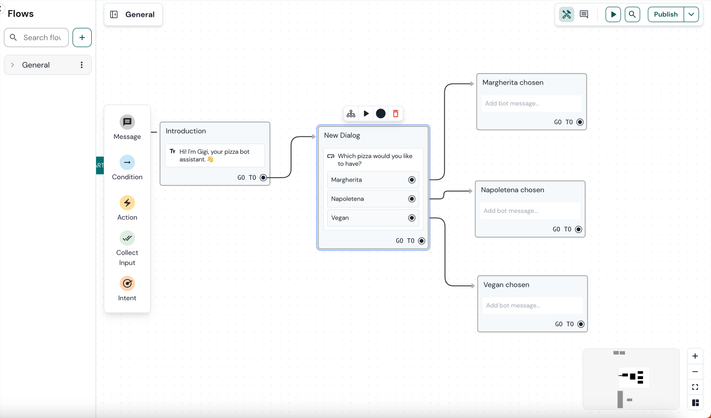Add a Condition node from the palette
The height and width of the screenshot is (418, 711).
(x=127, y=162)
